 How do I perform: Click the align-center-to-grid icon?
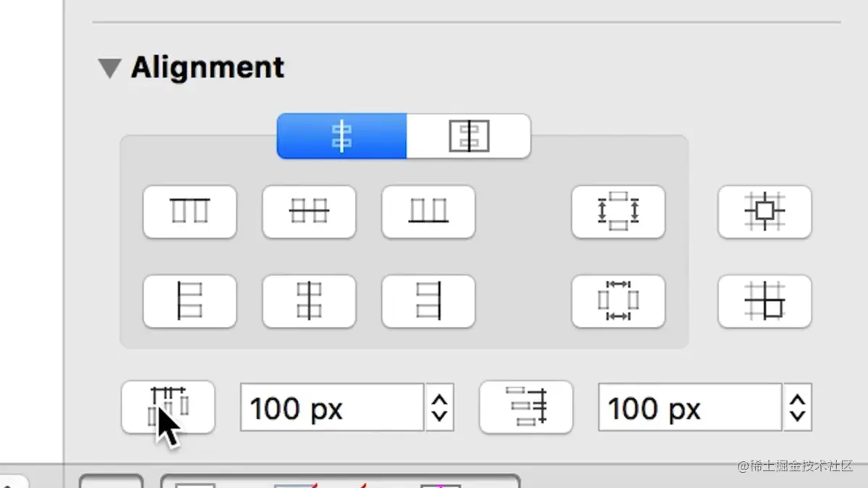[x=765, y=212]
